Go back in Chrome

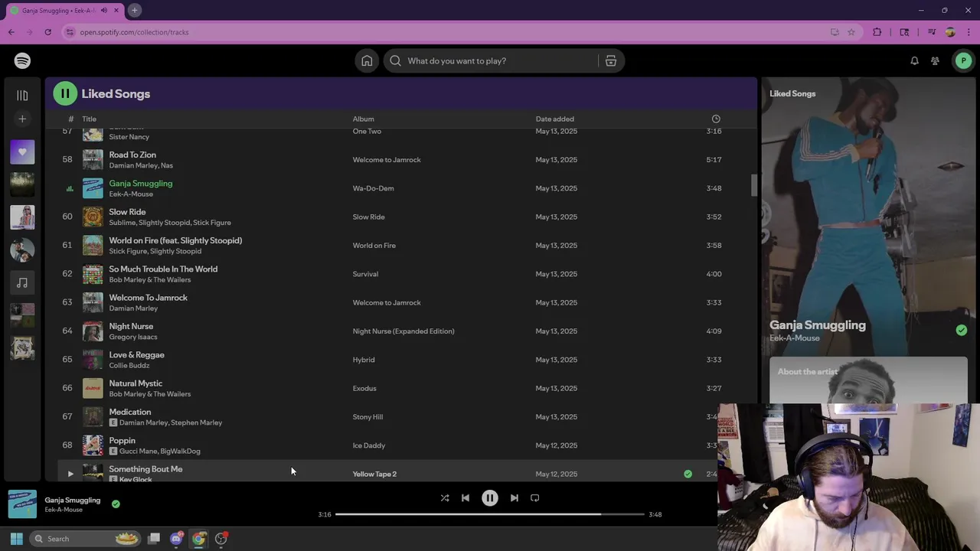tap(11, 32)
